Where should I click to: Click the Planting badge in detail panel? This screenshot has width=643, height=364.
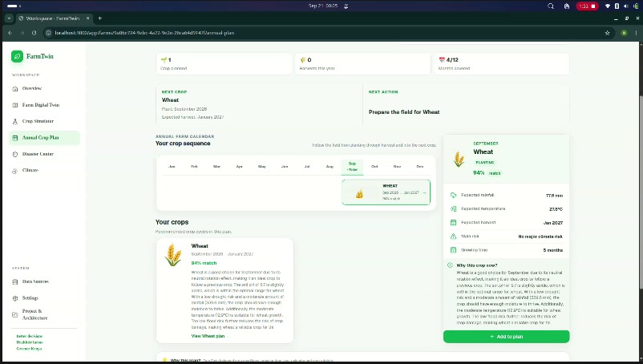(485, 162)
